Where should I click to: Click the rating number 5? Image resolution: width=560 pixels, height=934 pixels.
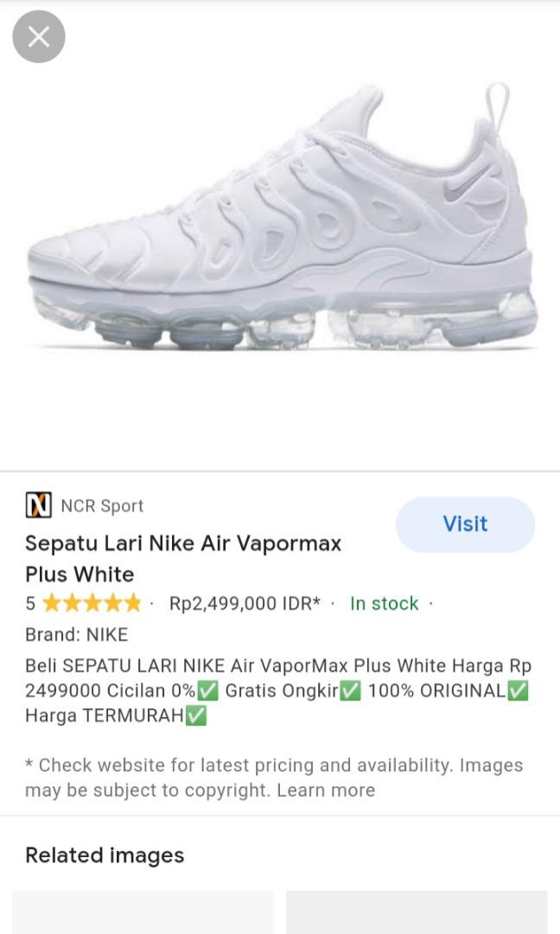[x=30, y=604]
